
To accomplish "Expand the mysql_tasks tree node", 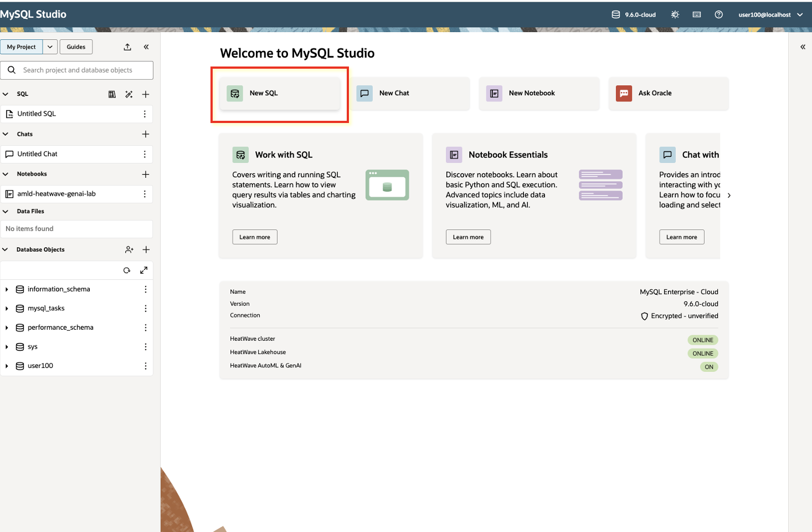I will pos(7,309).
